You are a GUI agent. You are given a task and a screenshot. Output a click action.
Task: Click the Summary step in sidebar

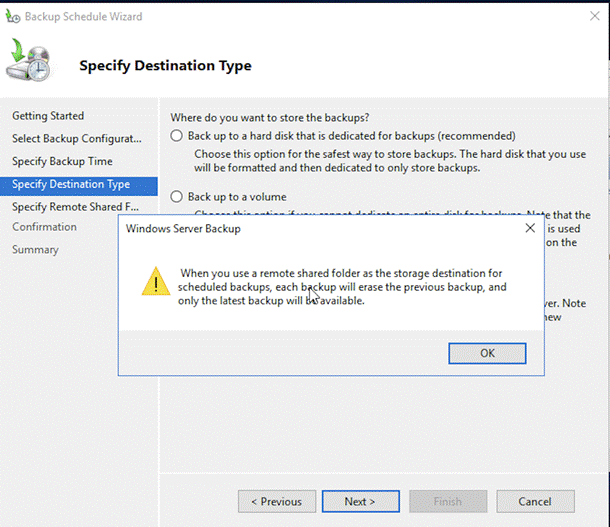point(35,249)
